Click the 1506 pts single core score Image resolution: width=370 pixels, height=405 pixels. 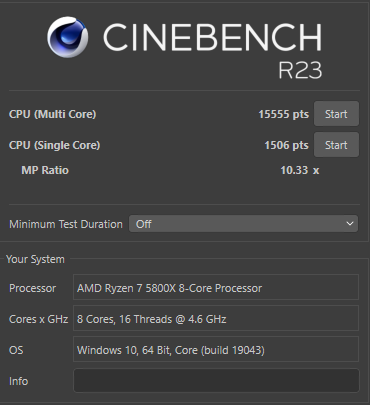[286, 145]
